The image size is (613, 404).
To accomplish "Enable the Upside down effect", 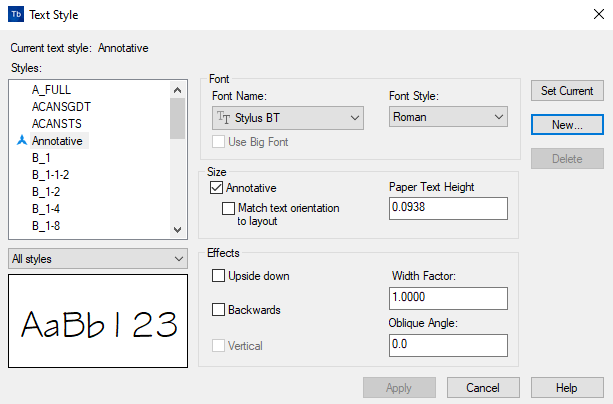I will (219, 275).
